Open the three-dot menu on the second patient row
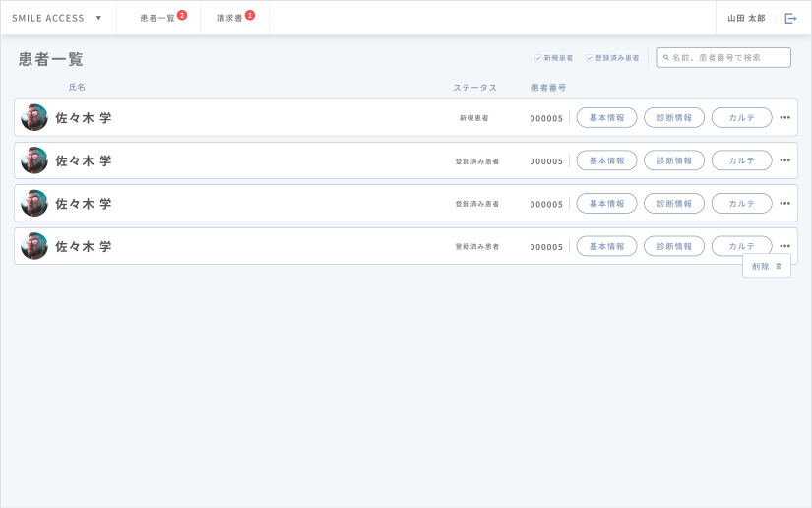 click(784, 160)
